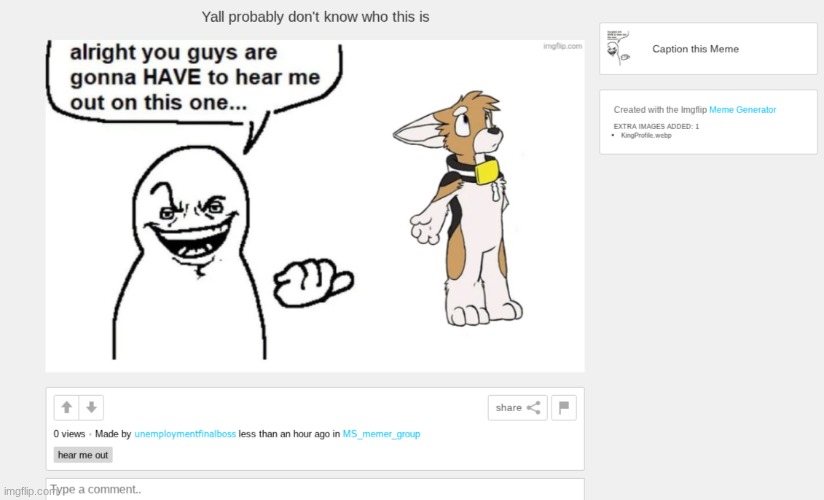Downvote the meme with the down arrow

91,407
